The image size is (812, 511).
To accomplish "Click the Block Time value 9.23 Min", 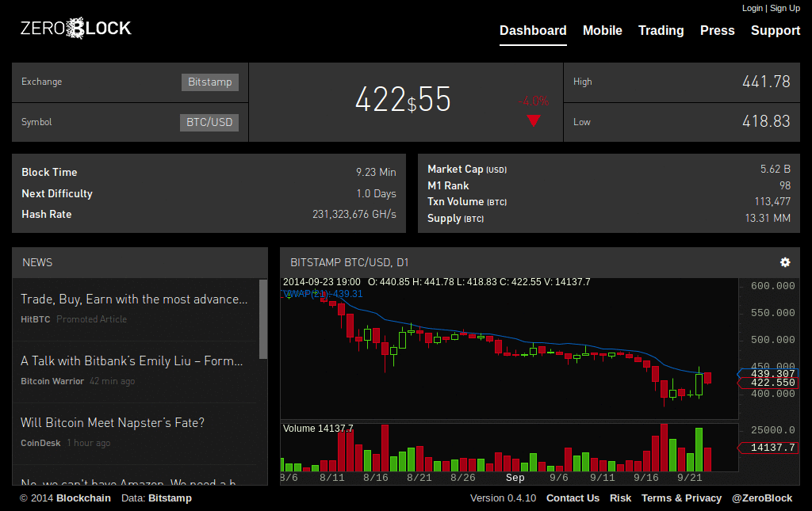I will tap(376, 172).
